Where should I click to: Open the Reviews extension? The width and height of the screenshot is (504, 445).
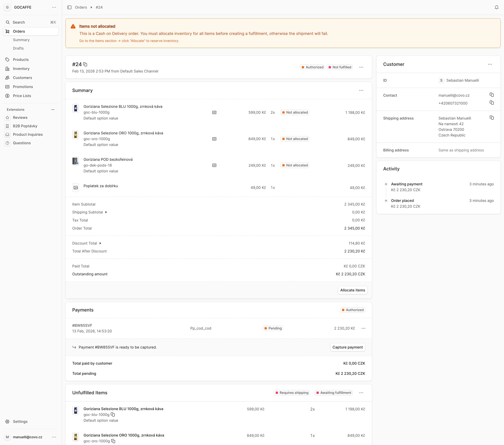pyautogui.click(x=20, y=118)
